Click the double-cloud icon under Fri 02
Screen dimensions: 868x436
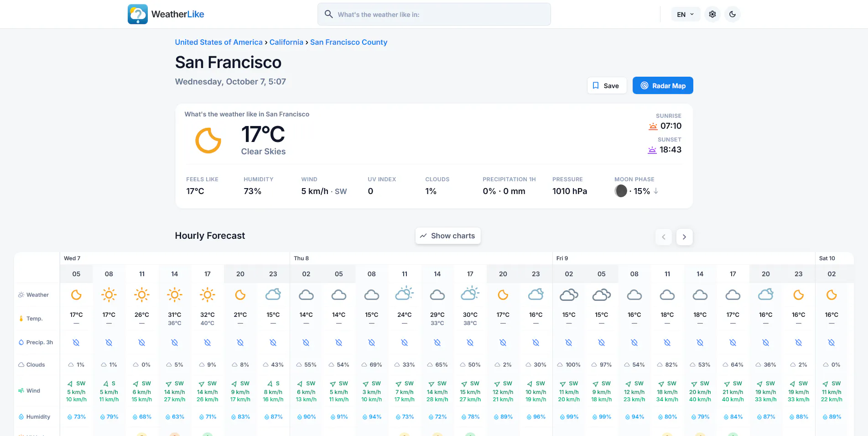(569, 295)
